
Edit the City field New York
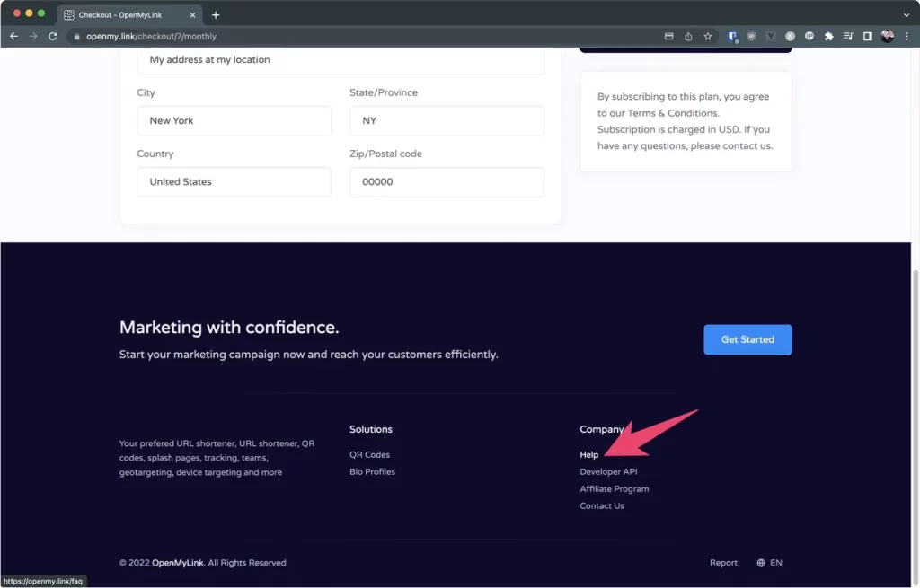[234, 121]
